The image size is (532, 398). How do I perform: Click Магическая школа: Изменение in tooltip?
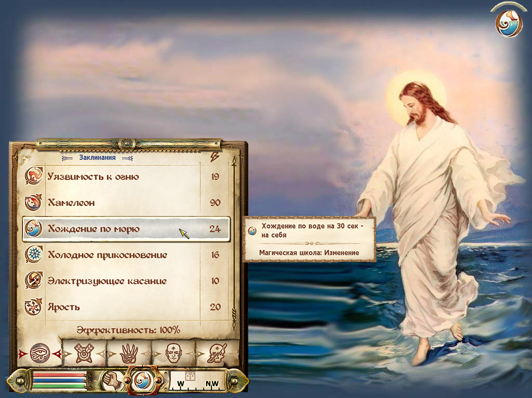click(309, 252)
